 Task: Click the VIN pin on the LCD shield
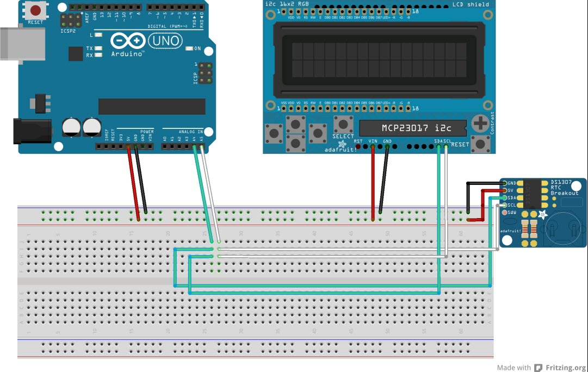coord(373,147)
